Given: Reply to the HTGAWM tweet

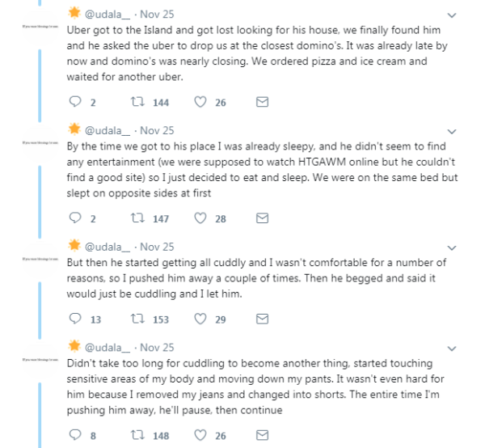Looking at the screenshot, I should (x=75, y=218).
